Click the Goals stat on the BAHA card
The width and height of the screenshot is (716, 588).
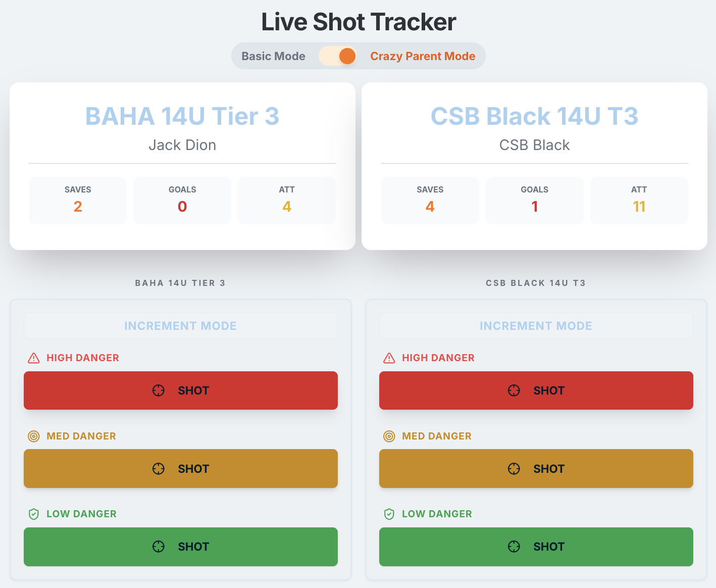[x=182, y=200]
